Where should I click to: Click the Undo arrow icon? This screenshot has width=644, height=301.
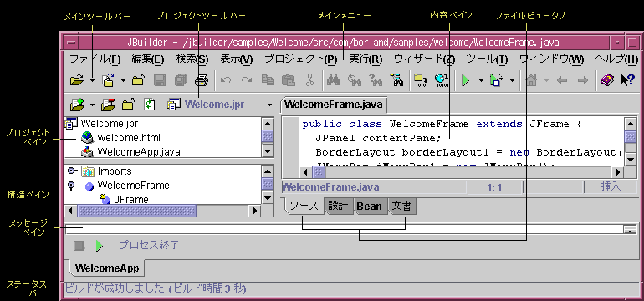[226, 80]
